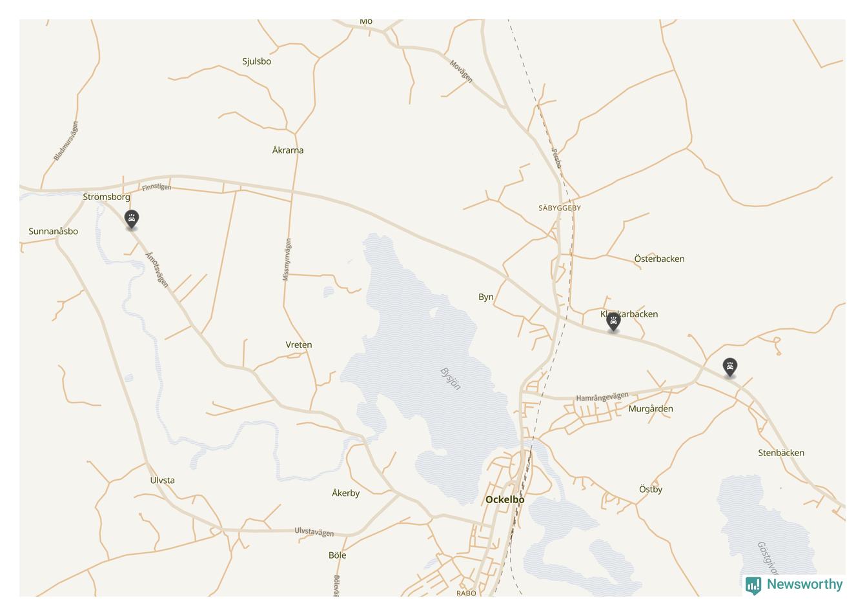Select the Byn place label

(486, 297)
